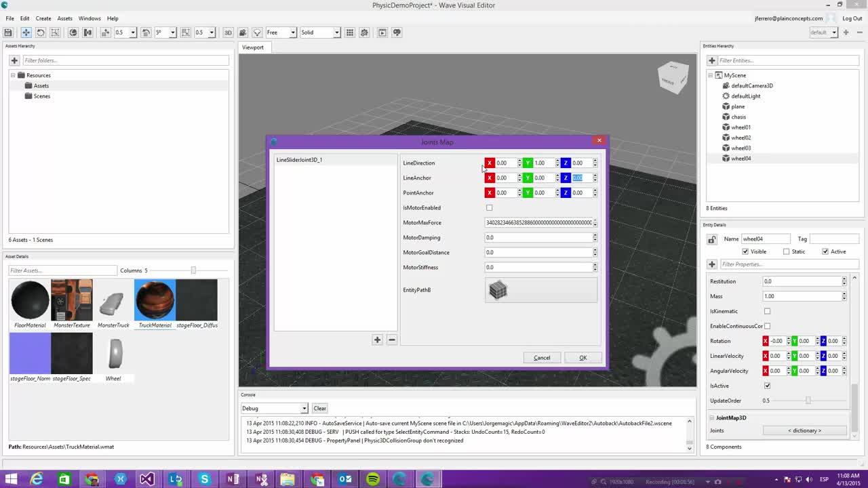Open the Debug log level dropdown

pos(274,408)
